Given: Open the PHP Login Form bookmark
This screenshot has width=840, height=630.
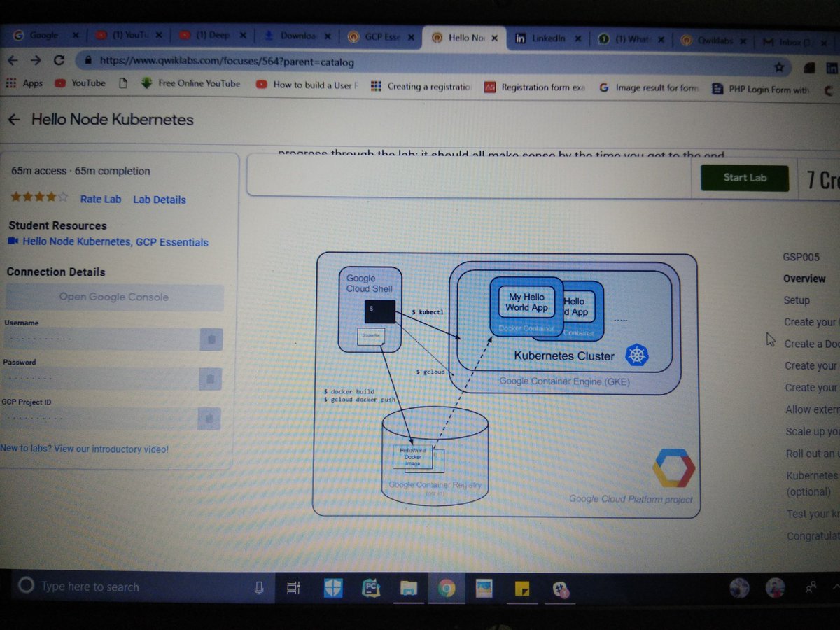Looking at the screenshot, I should pos(761,90).
